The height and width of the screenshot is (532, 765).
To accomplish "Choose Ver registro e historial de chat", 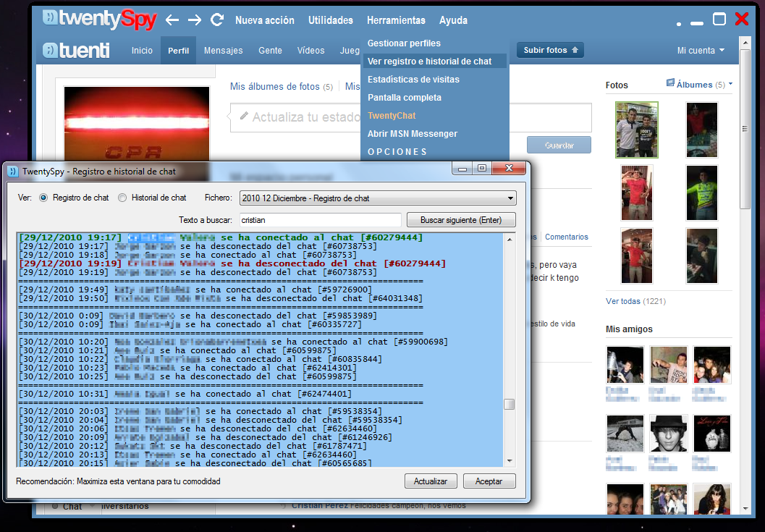I will pos(434,61).
